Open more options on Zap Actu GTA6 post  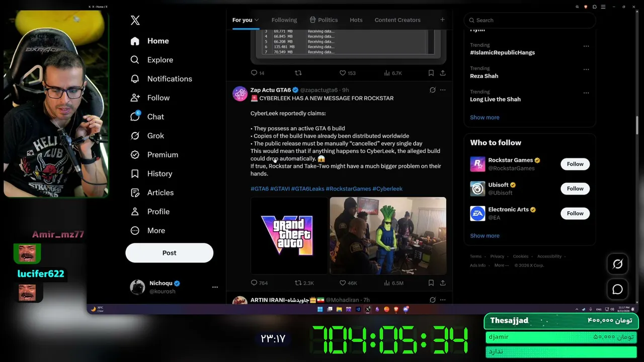pyautogui.click(x=443, y=90)
